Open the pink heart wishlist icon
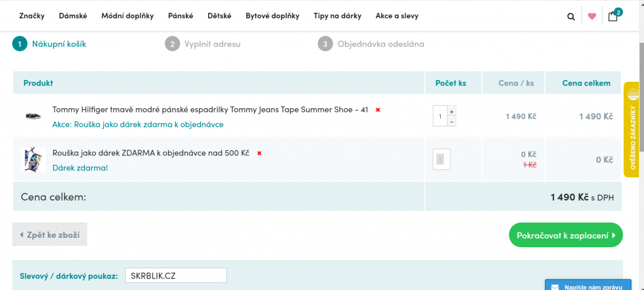This screenshot has width=644, height=290. click(592, 16)
